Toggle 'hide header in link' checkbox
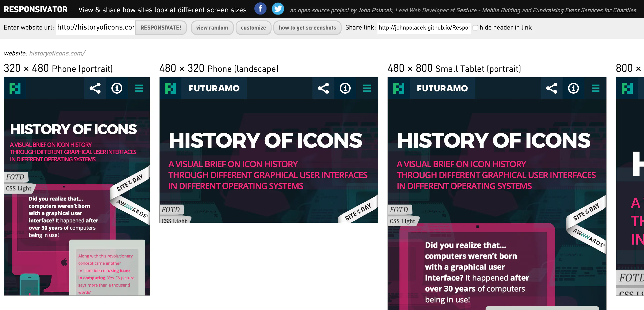644x310 pixels. (475, 28)
